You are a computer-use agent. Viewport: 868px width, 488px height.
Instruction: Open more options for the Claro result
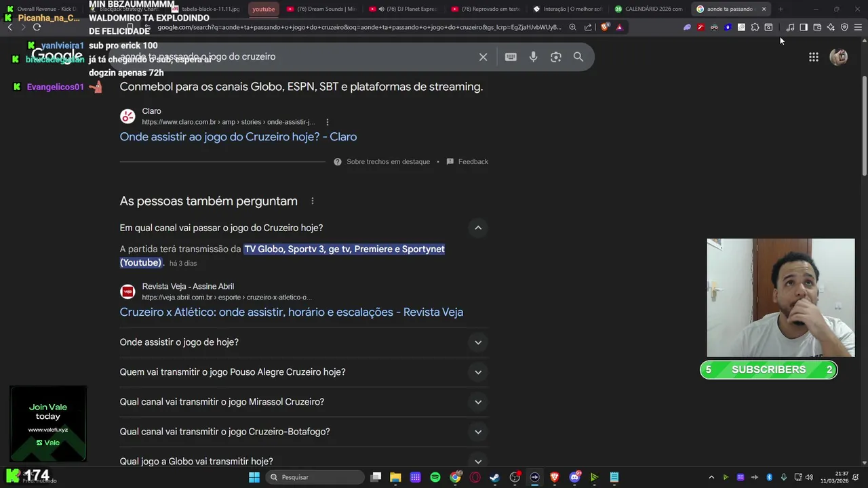coord(328,122)
